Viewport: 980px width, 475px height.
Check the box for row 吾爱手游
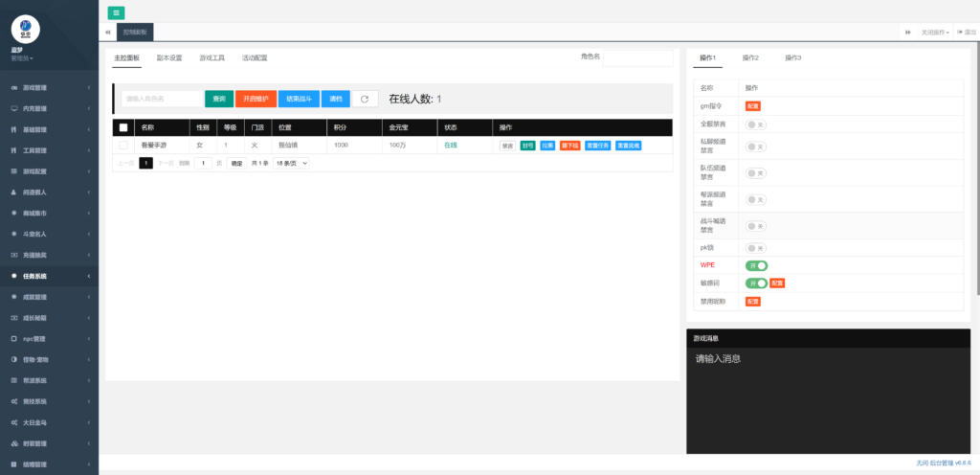pos(122,146)
